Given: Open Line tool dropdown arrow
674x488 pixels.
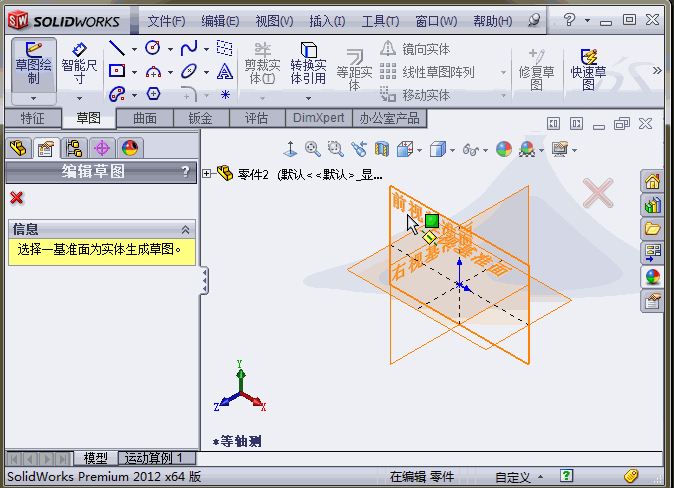Looking at the screenshot, I should click(x=135, y=49).
